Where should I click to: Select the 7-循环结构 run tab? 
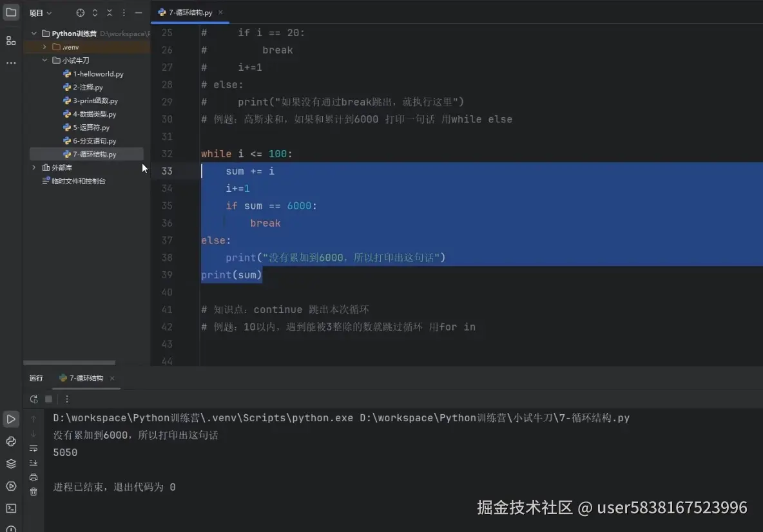[x=86, y=379]
